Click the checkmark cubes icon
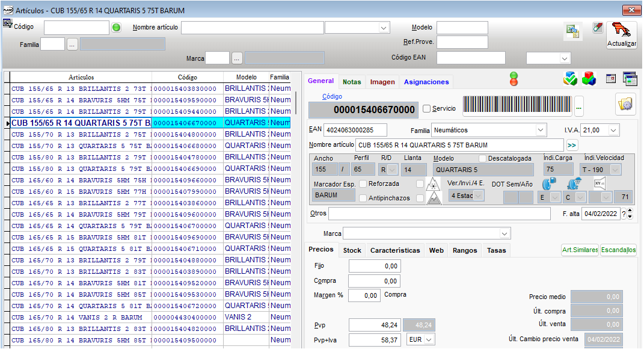Screen dimensions: 644x349 pyautogui.click(x=570, y=79)
